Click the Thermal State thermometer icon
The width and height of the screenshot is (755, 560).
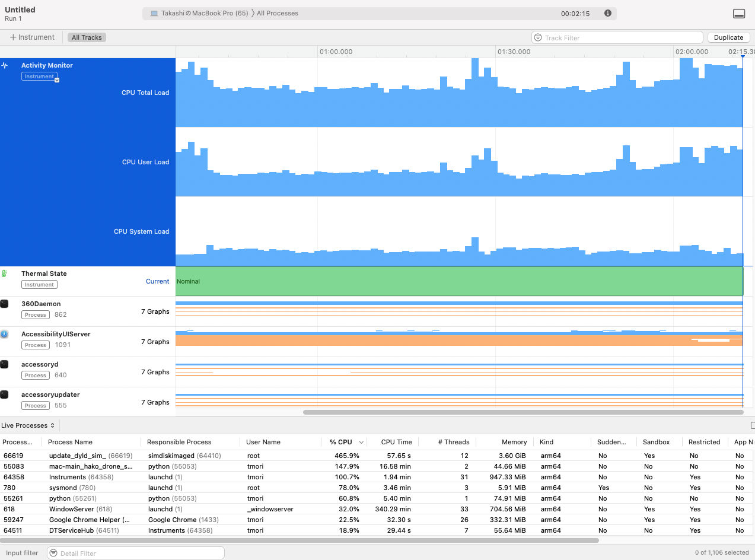pos(5,274)
